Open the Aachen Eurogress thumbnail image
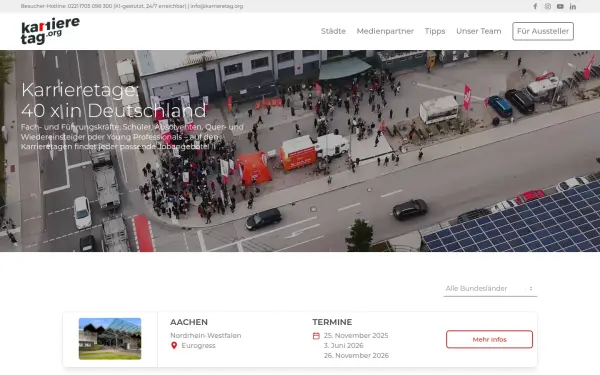The width and height of the screenshot is (600, 375). click(110, 339)
